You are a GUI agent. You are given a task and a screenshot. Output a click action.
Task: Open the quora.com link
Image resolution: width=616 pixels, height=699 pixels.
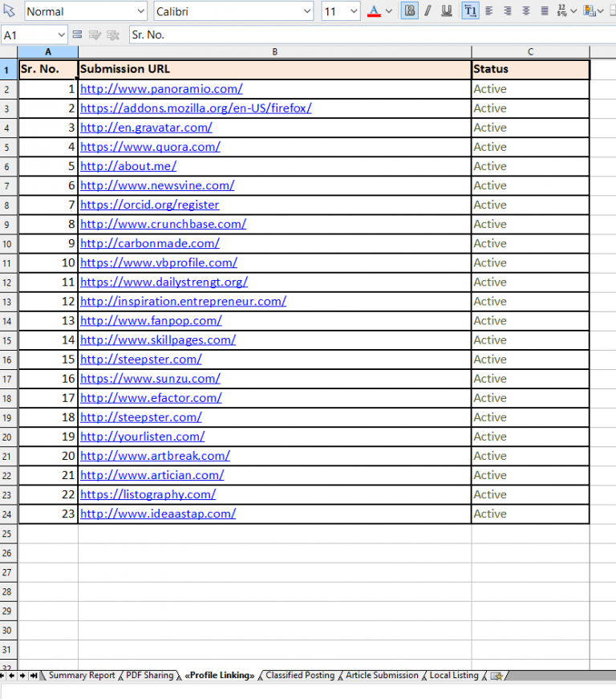(150, 147)
